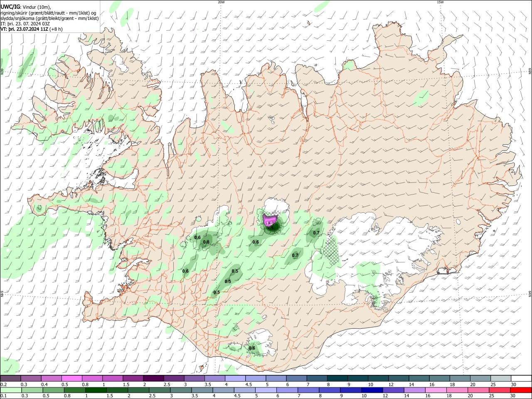Screen dimensions: 532x399
Task: Click the dark teal swatch at 8 in the upper scale
Action: pos(337,379)
